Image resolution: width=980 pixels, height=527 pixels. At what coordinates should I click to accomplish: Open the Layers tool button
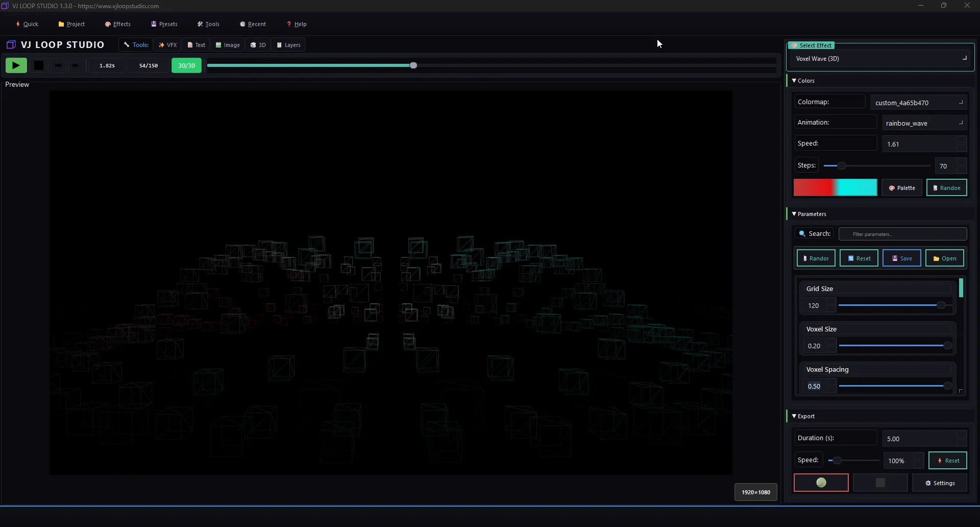pyautogui.click(x=288, y=45)
